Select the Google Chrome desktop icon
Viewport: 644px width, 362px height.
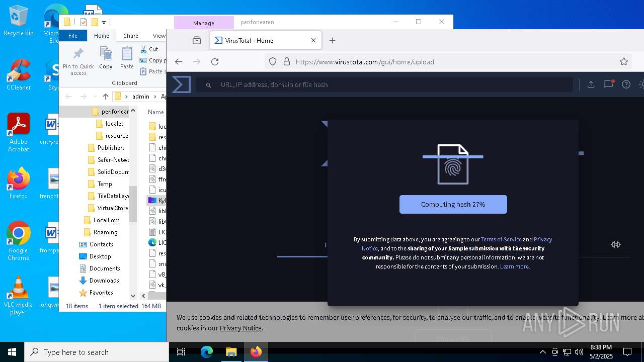tap(19, 241)
